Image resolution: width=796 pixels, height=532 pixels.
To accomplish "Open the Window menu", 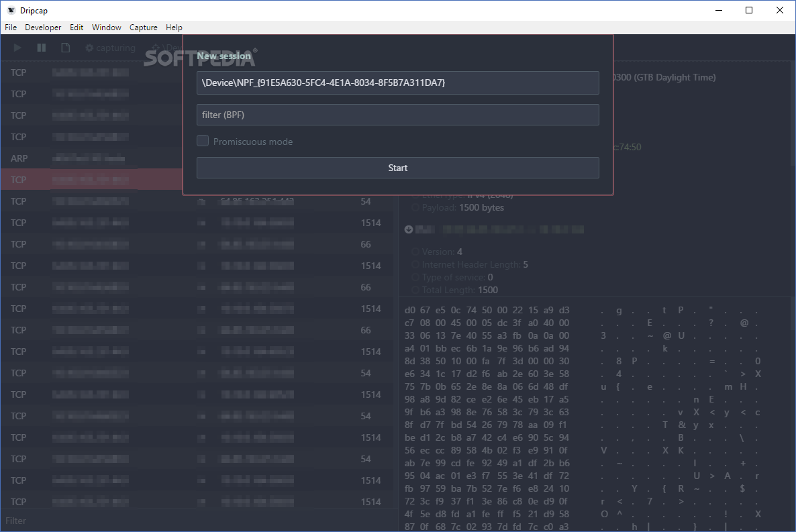I will point(107,28).
